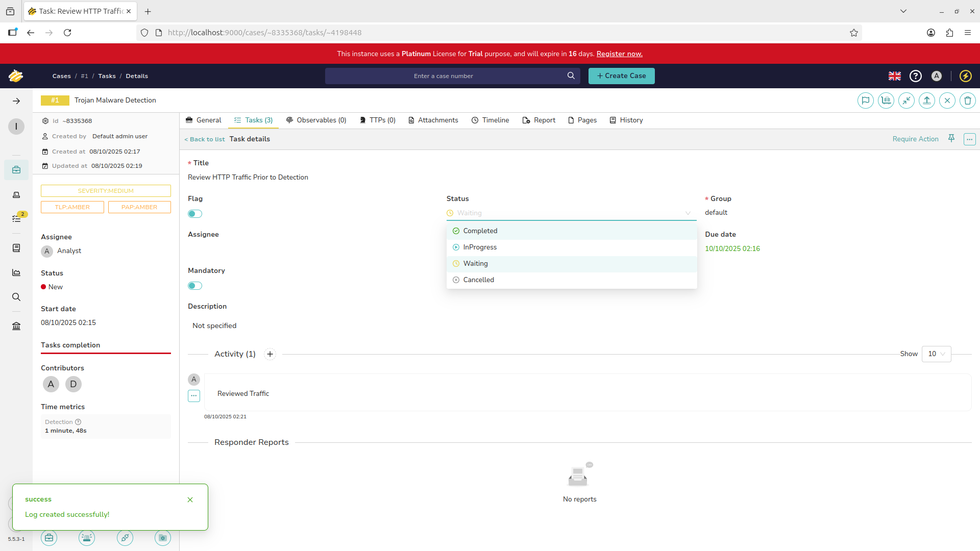980x551 pixels.
Task: Click the export case upload icon
Action: tap(926, 101)
